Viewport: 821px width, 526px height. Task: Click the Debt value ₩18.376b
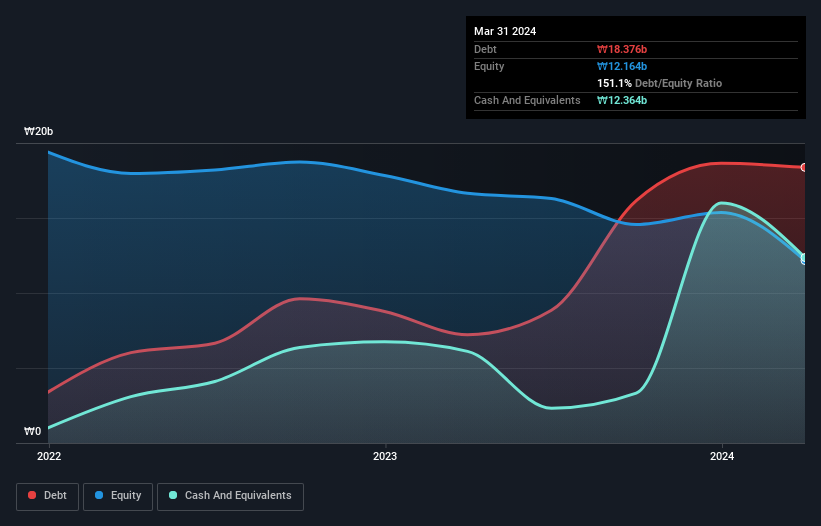622,49
